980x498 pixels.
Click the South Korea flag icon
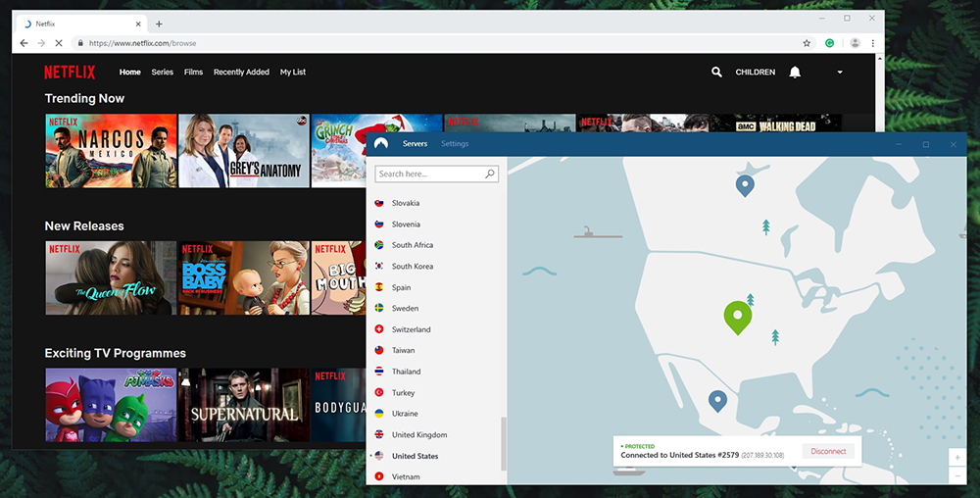[378, 266]
